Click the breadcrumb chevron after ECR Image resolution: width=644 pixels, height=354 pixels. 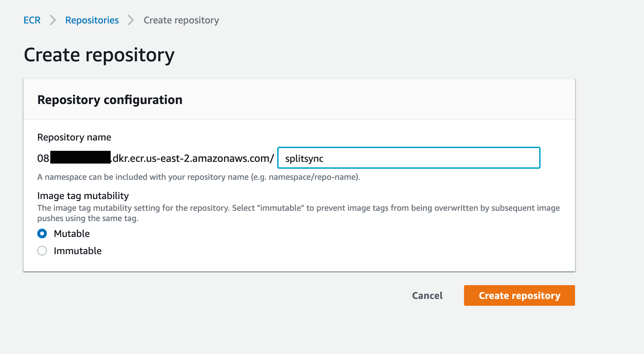53,20
